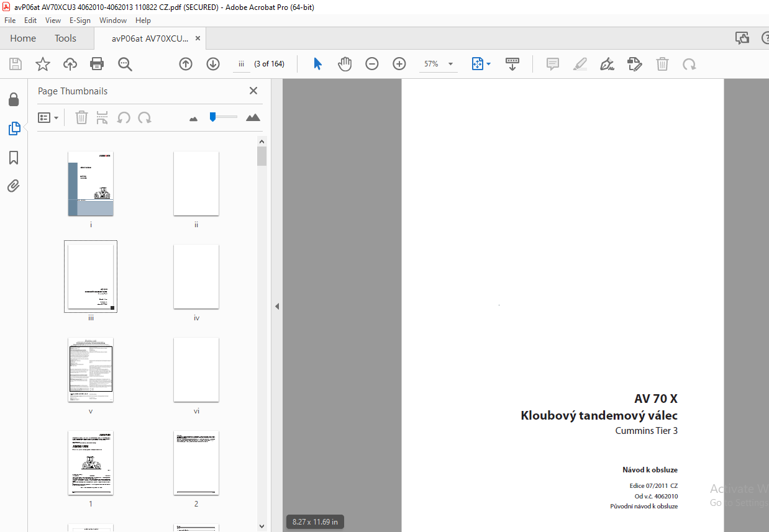Click the toolbar rotate icon

(x=689, y=64)
